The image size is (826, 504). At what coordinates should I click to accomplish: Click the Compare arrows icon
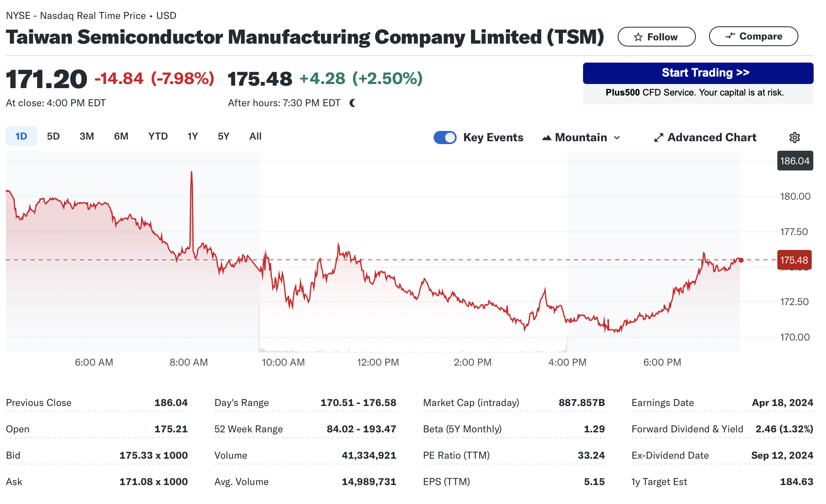click(x=730, y=36)
